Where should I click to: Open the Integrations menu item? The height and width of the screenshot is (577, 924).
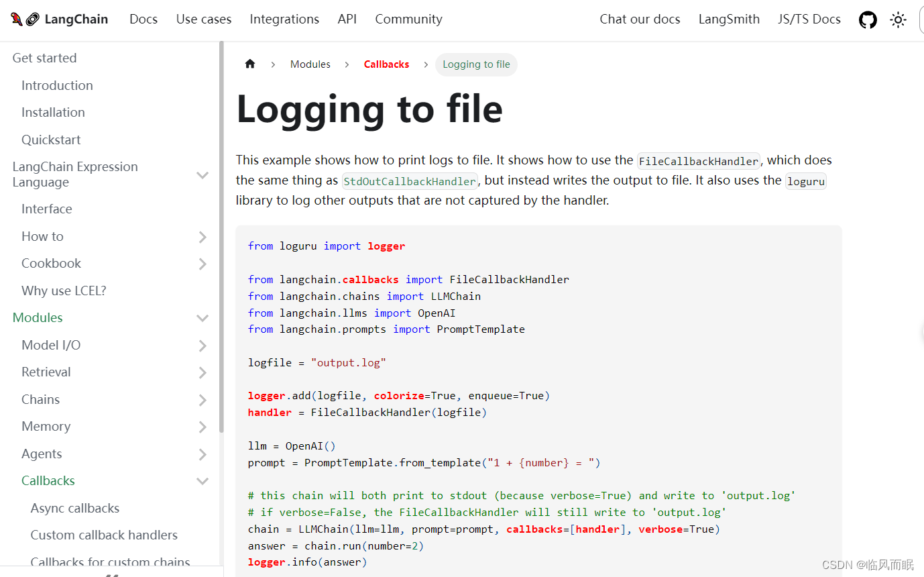[x=284, y=19]
